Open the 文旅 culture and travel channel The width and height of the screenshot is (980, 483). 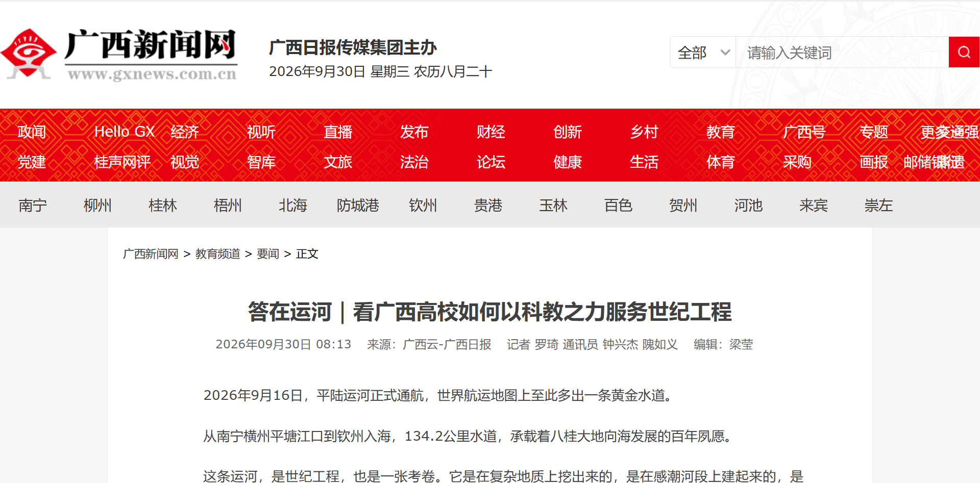338,162
